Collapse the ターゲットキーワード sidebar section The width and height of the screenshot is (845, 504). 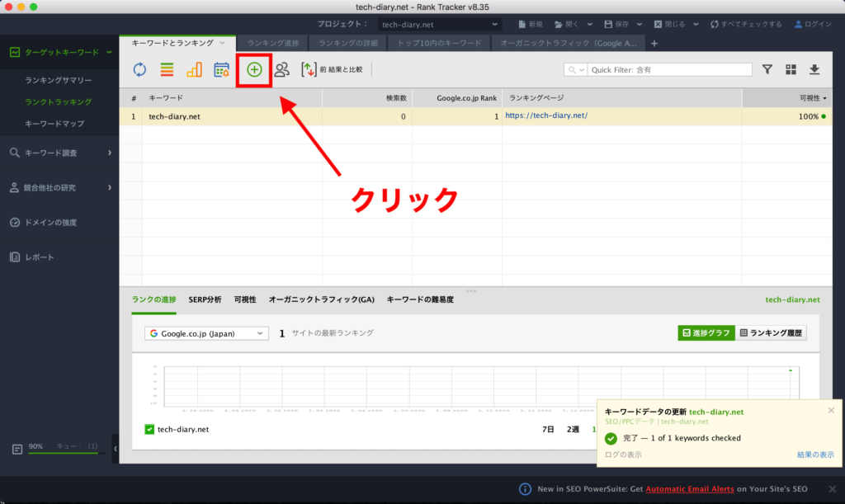pos(110,52)
